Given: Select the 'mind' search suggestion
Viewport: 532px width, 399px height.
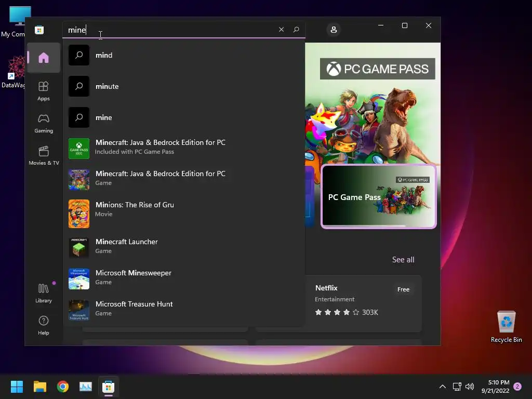Looking at the screenshot, I should (x=184, y=55).
